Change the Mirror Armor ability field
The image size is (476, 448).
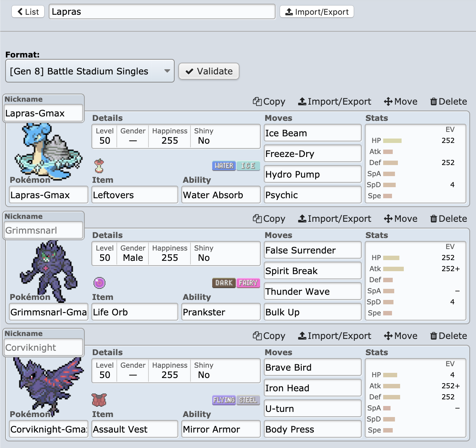(x=221, y=429)
